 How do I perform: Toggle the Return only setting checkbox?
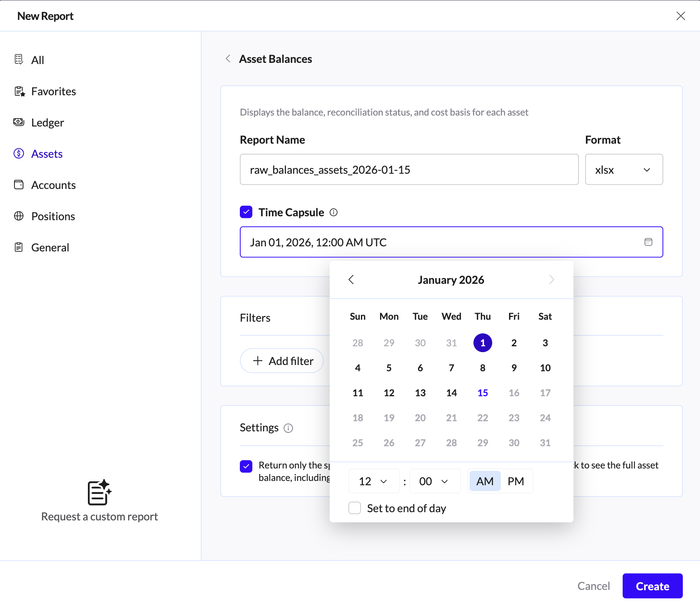click(x=246, y=466)
